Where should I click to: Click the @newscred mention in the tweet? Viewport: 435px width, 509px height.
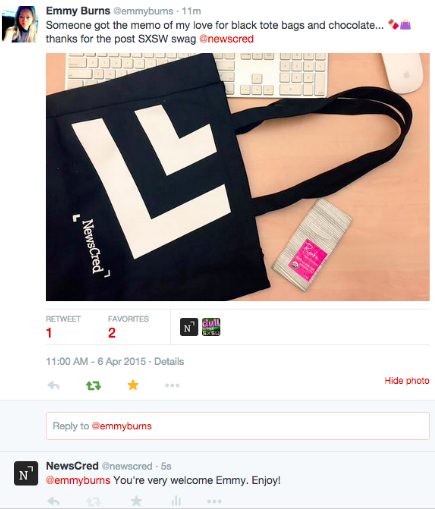pyautogui.click(x=226, y=39)
